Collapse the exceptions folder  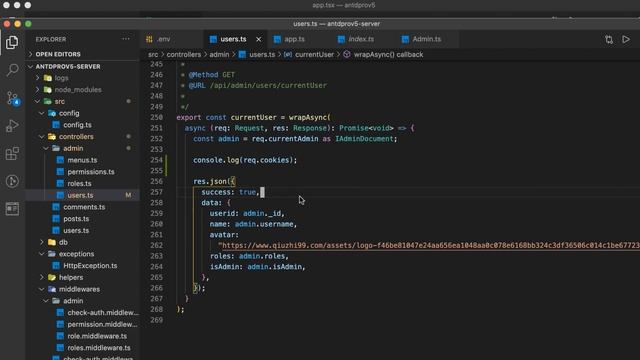[82, 254]
